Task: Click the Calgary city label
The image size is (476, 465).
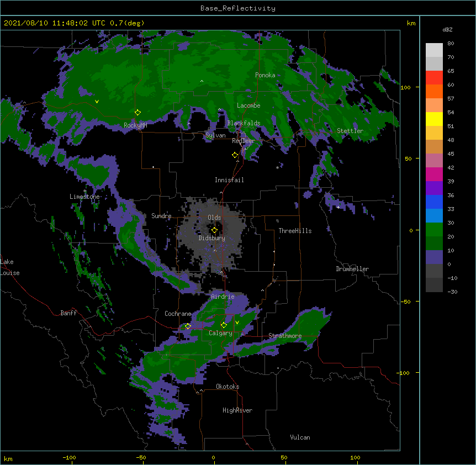Action: (x=220, y=333)
